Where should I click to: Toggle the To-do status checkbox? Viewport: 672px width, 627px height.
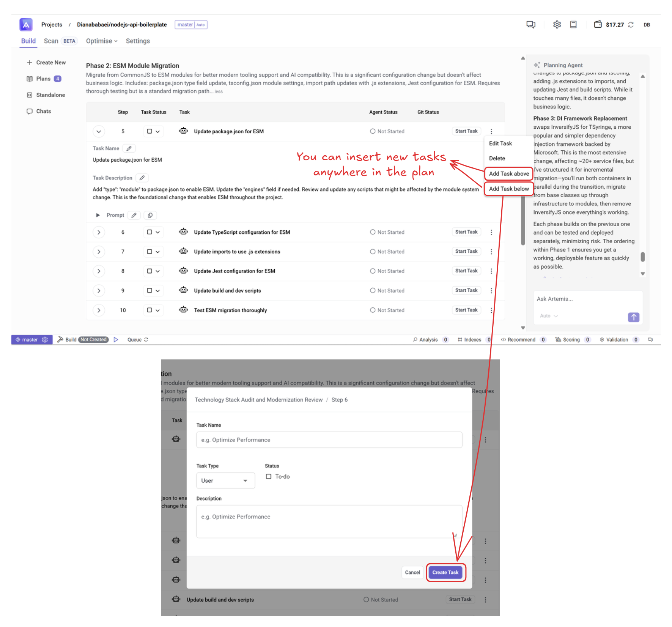269,476
